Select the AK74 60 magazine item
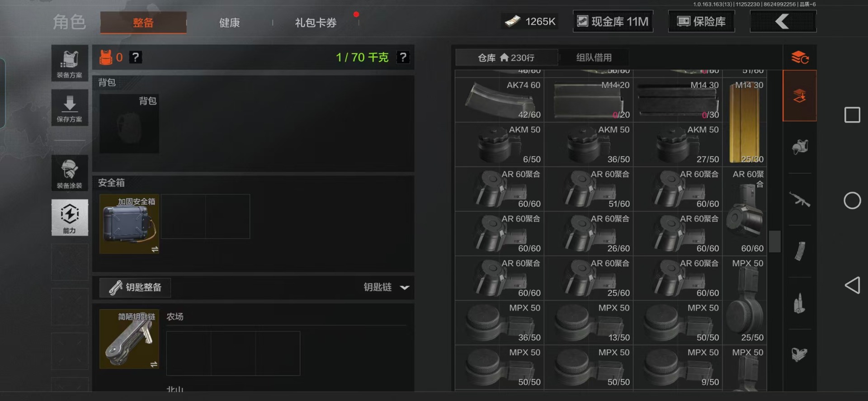This screenshot has width=868, height=401. click(500, 99)
